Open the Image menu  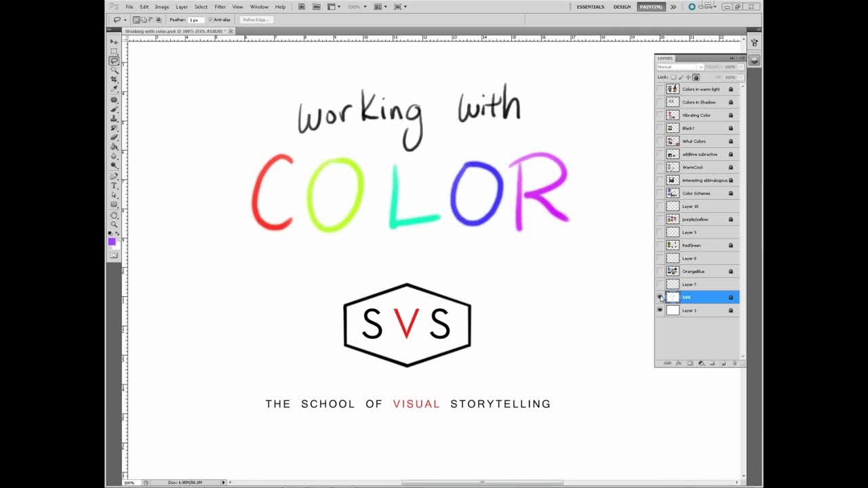point(162,7)
